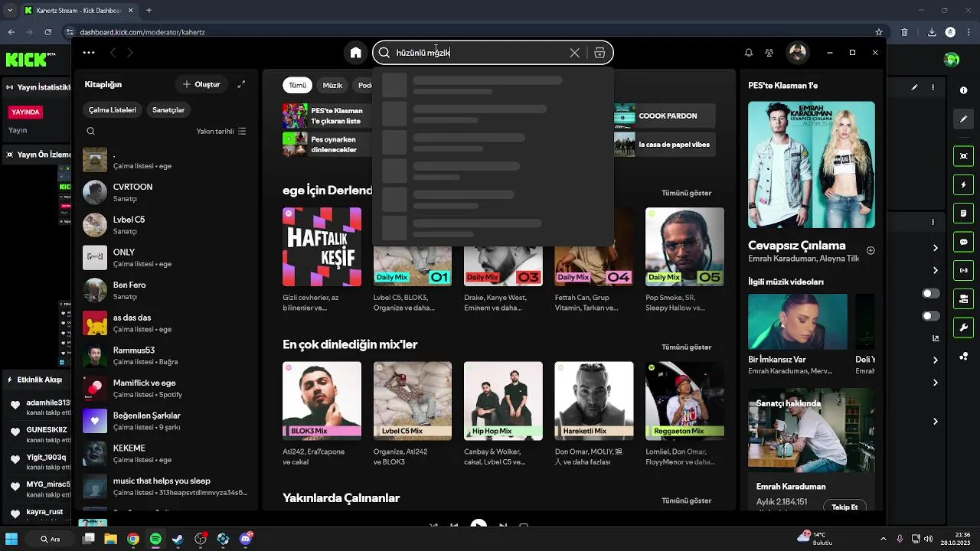Expand Kick panel chevron beside Cevapsız Çınlama title
Screen dimensions: 980x551
click(x=936, y=248)
